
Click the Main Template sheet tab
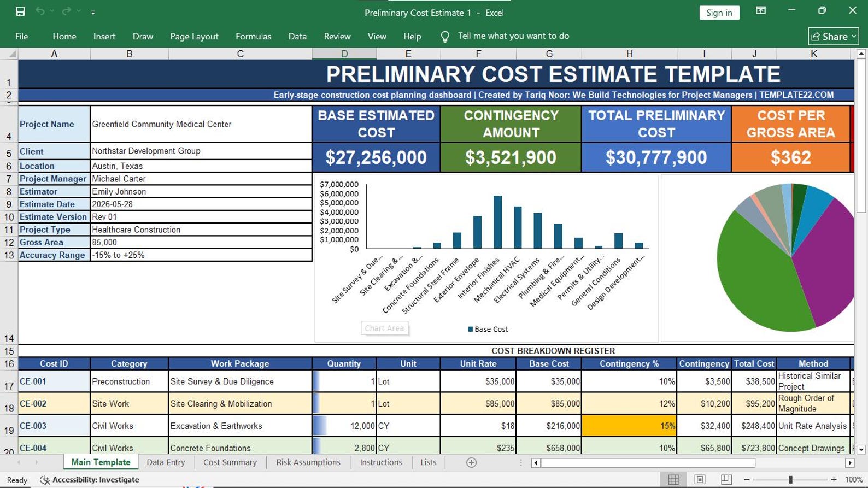101,462
